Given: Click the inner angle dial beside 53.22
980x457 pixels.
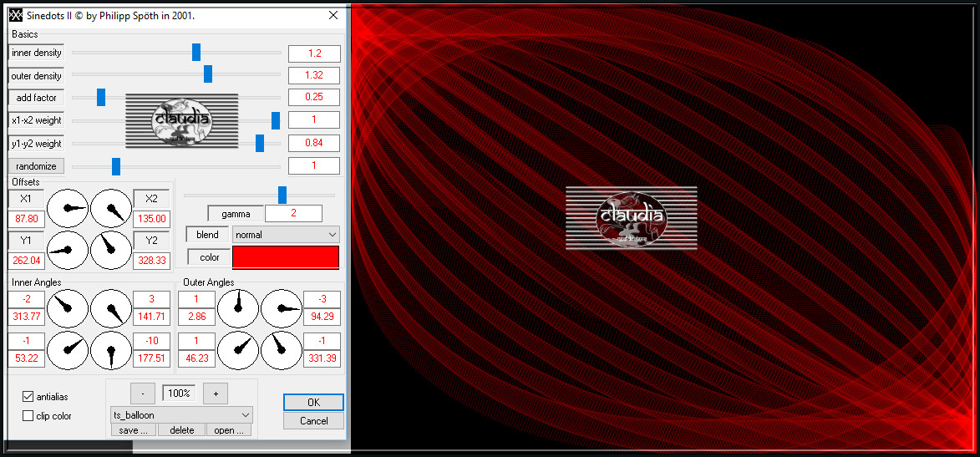Looking at the screenshot, I should coord(68,351).
